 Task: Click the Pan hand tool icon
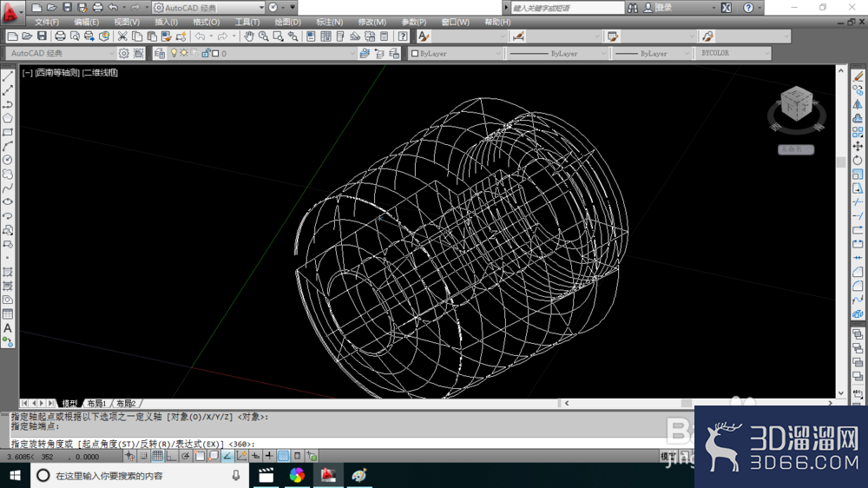pos(249,36)
